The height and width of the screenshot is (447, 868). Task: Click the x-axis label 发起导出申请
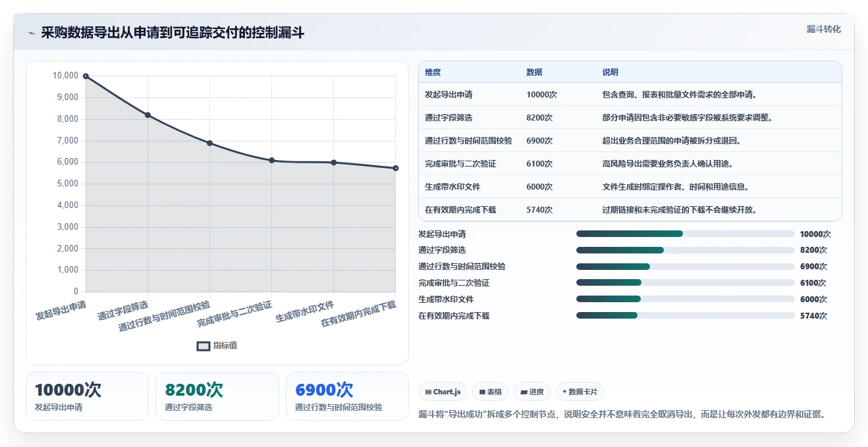pos(61,311)
